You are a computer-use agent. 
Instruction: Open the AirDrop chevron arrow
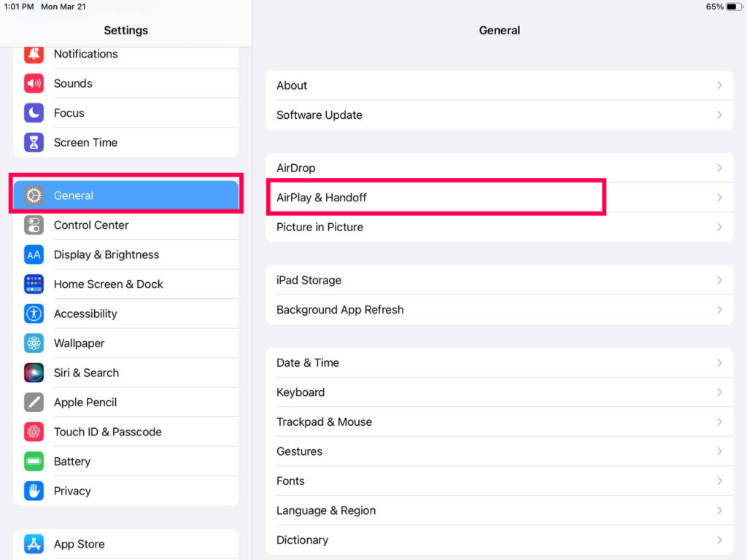point(719,168)
